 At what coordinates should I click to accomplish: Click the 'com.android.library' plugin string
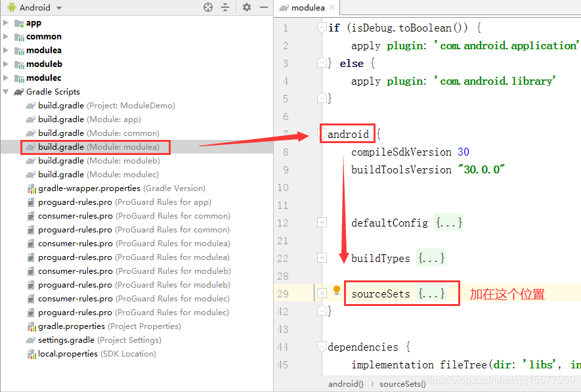[494, 81]
